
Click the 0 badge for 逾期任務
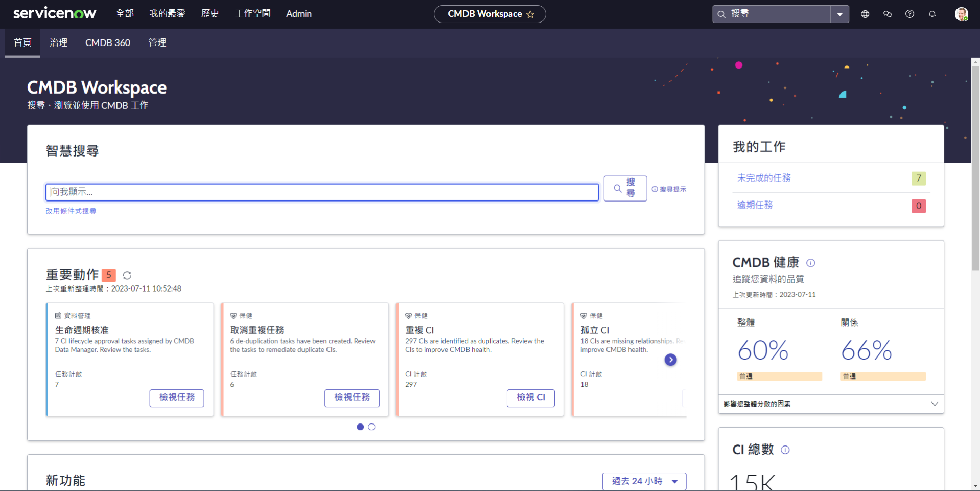pos(919,206)
